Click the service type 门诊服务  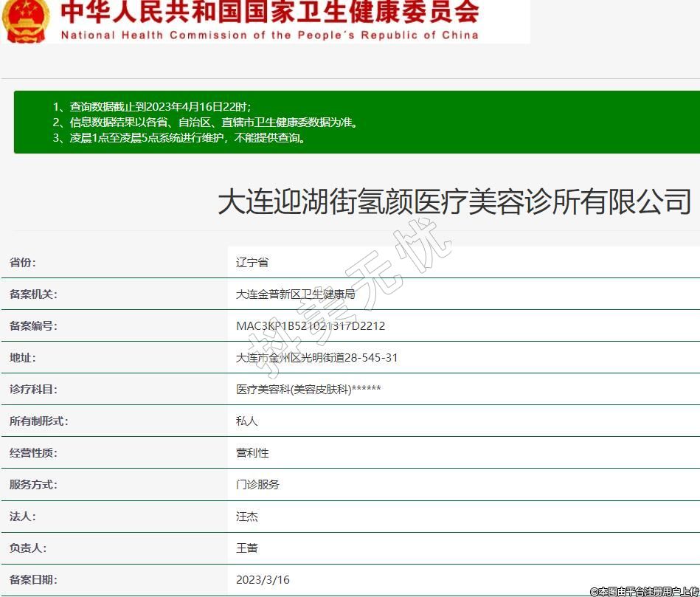[257, 485]
